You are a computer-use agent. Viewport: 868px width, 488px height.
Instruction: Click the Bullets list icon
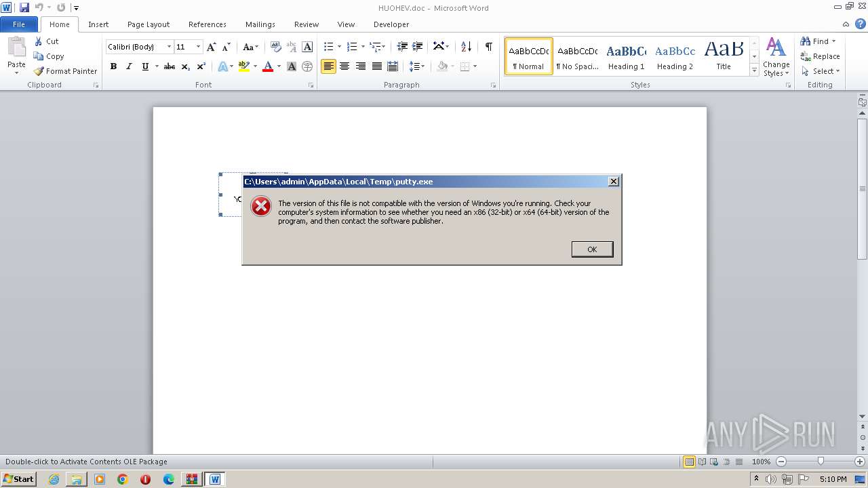[x=329, y=47]
